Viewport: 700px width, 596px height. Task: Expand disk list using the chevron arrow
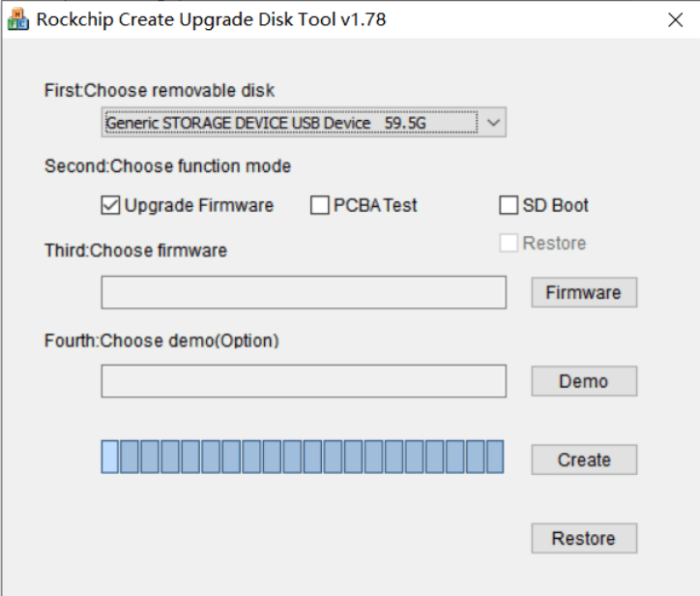click(x=493, y=123)
